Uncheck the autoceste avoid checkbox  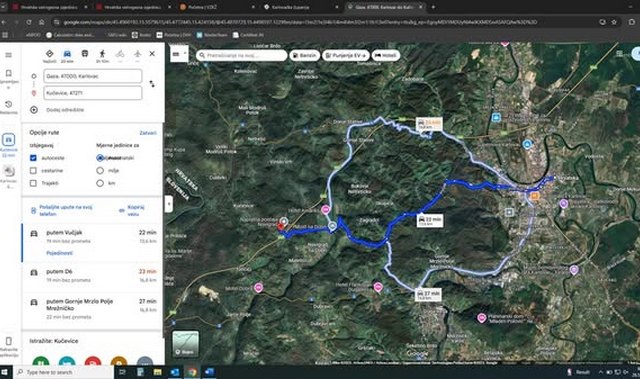tap(33, 158)
